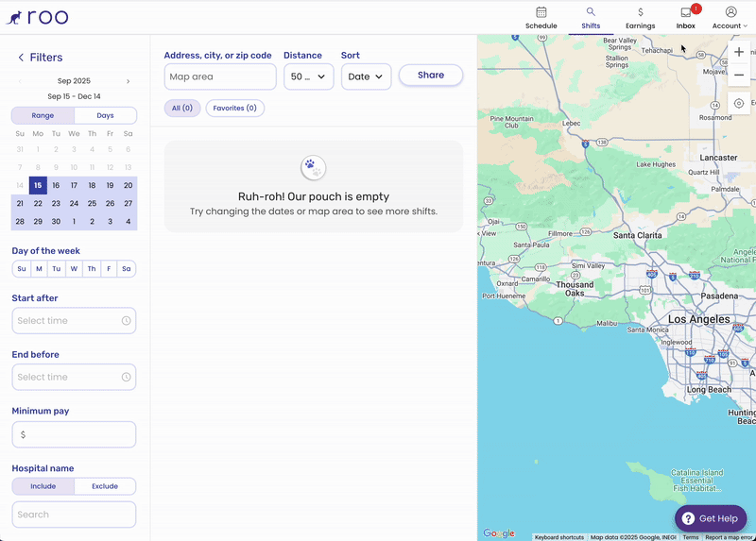Click Report a map error link
756x541 pixels.
click(729, 537)
